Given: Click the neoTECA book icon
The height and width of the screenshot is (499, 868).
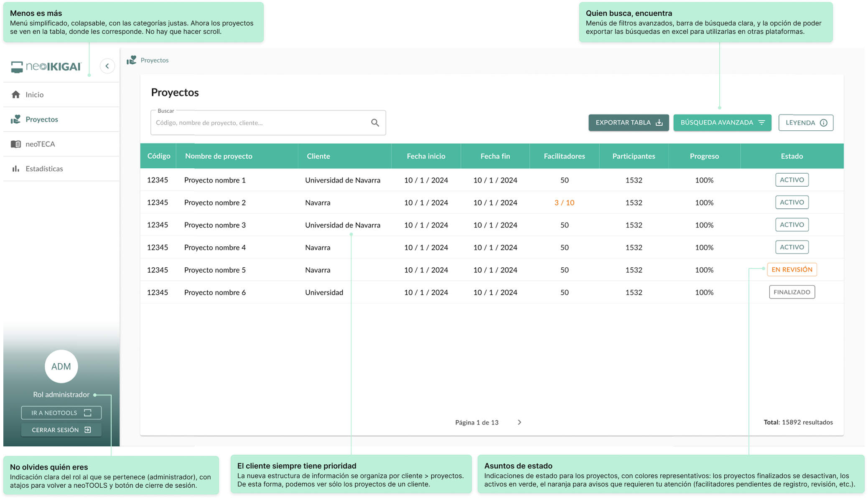Looking at the screenshot, I should pos(16,144).
